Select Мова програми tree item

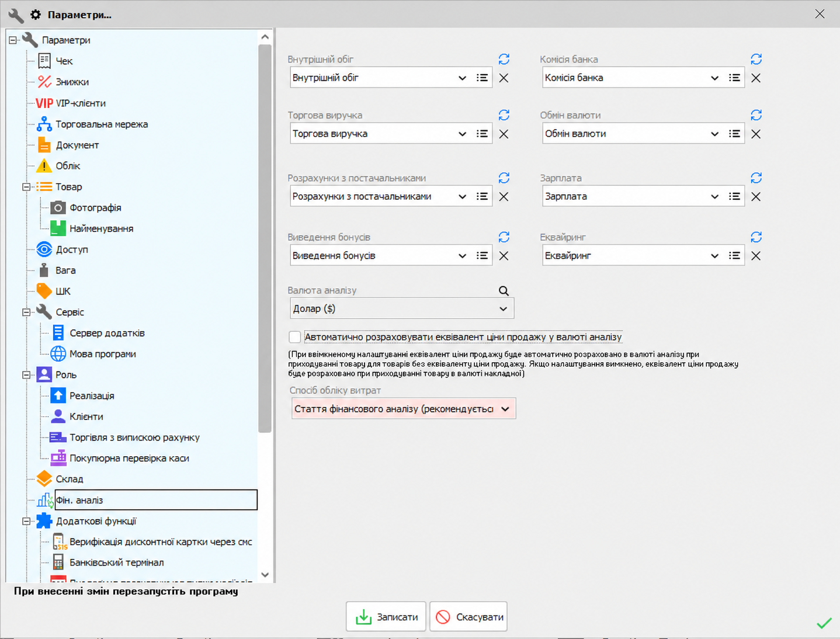click(x=103, y=354)
